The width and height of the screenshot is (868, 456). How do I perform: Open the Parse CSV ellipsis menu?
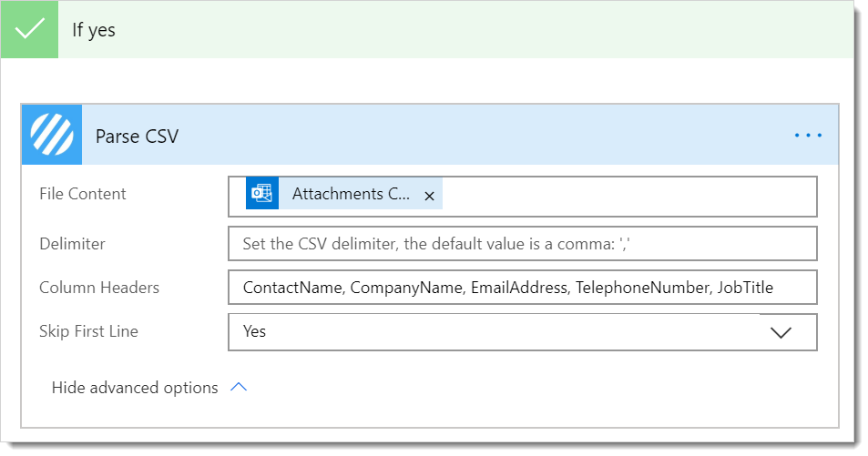[x=808, y=135]
